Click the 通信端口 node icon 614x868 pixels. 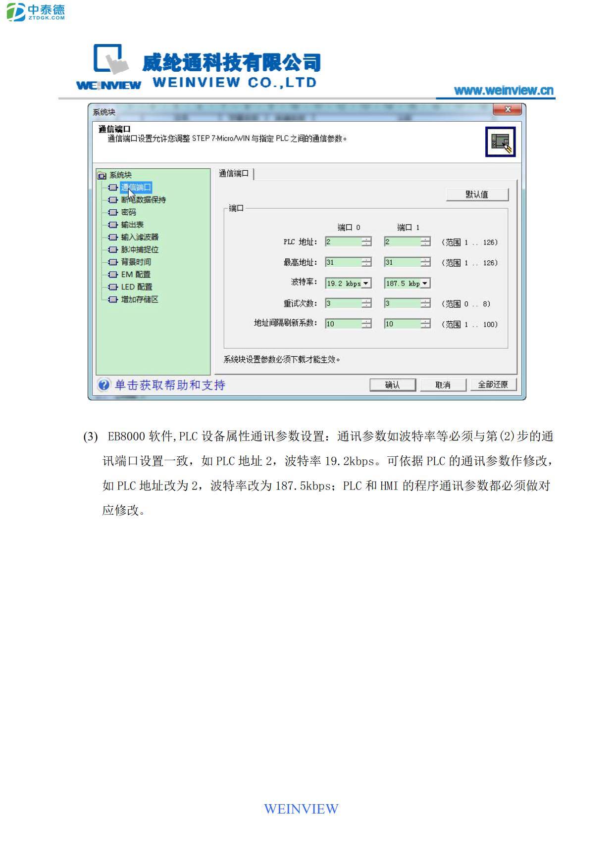113,188
